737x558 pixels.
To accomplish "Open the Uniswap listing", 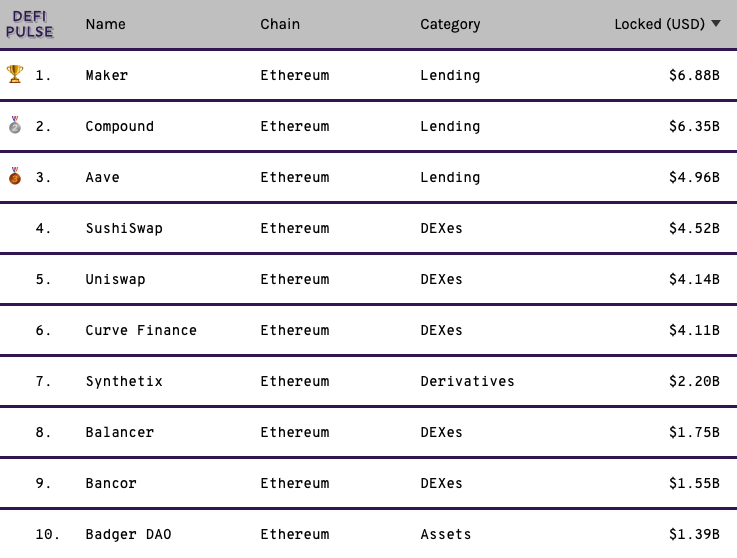I will point(115,279).
